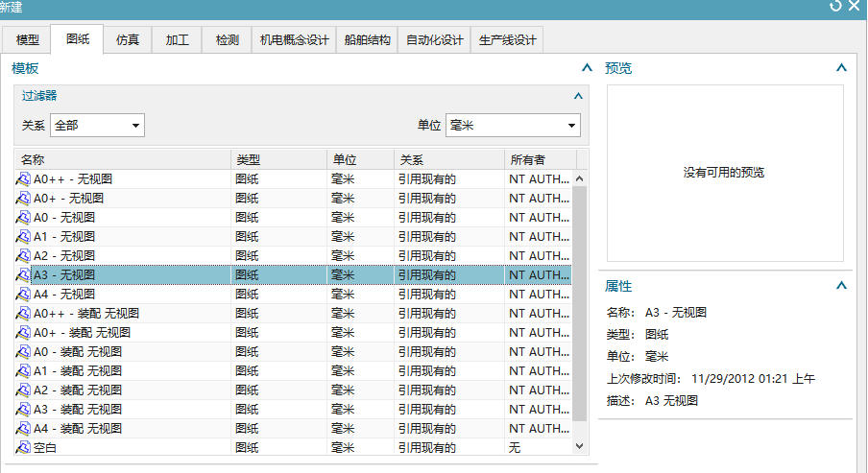
Task: Click the drawing icon of A2 - 无视图 row
Action: 23,255
